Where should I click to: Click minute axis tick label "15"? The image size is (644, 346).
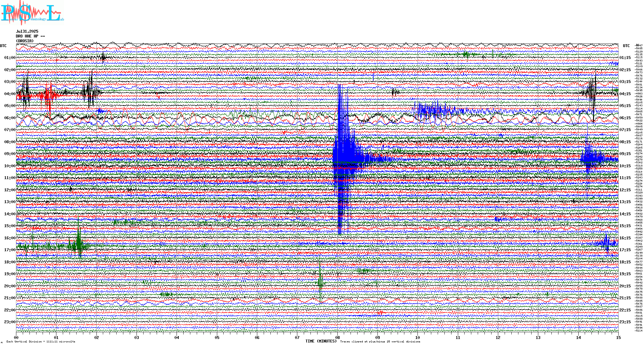tap(618, 337)
